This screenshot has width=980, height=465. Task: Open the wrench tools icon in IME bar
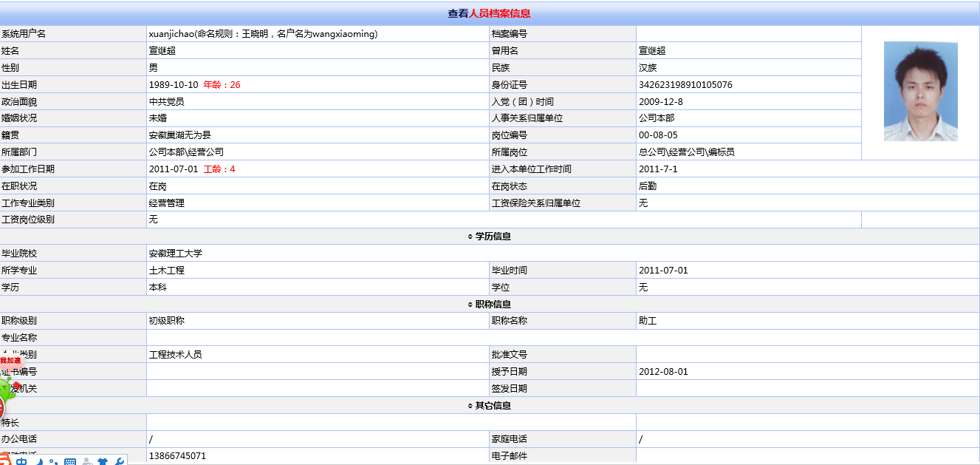pyautogui.click(x=119, y=462)
